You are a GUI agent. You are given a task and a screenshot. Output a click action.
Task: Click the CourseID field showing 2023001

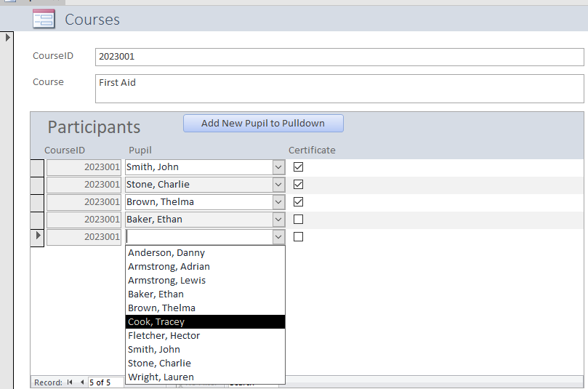tap(339, 57)
